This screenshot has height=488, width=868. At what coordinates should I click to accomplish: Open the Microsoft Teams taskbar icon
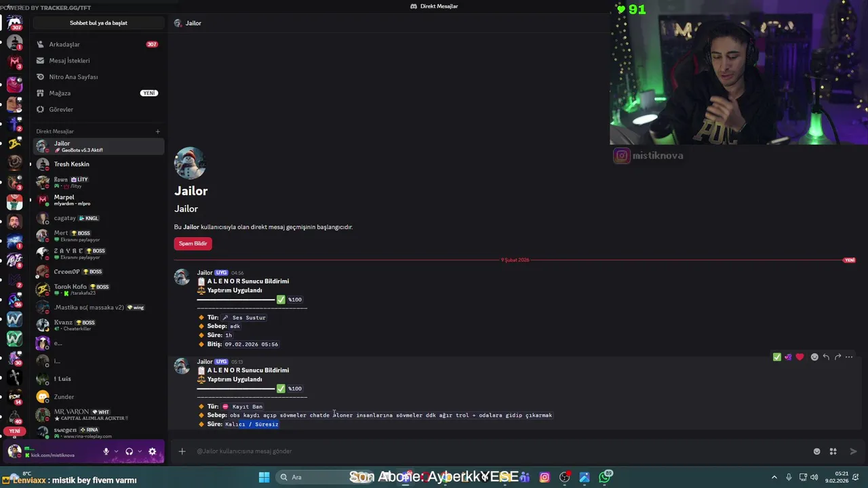[x=525, y=477]
